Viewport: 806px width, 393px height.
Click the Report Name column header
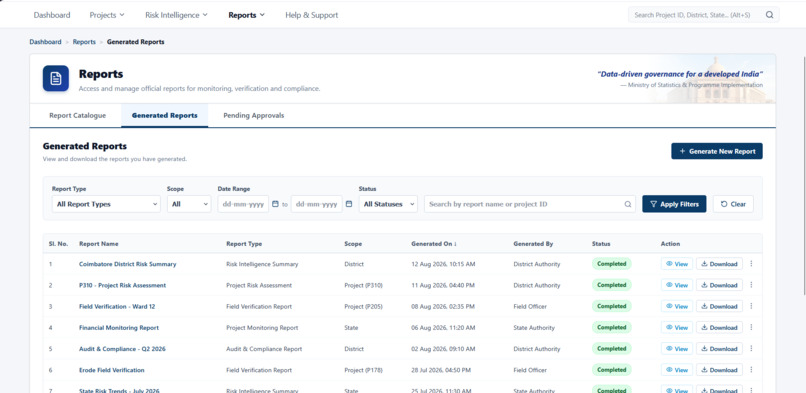pos(98,244)
